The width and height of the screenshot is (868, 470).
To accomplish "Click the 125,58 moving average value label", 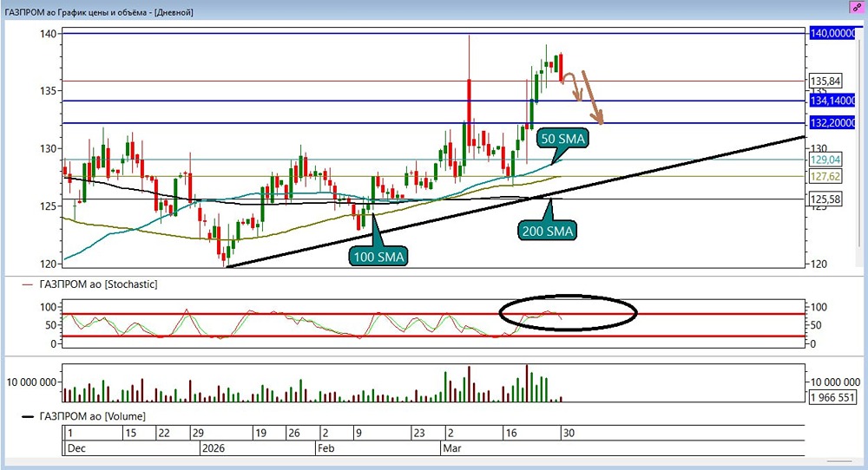I will tap(825, 199).
